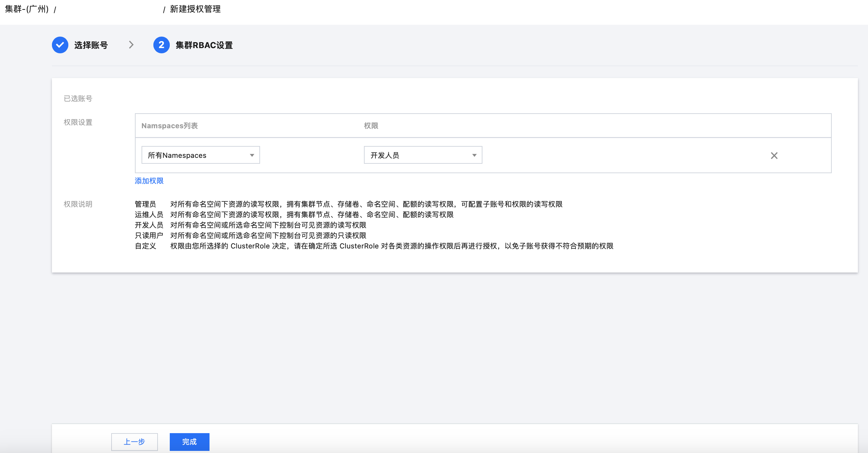
Task: Click the Namspaces列表 column header
Action: (x=169, y=126)
